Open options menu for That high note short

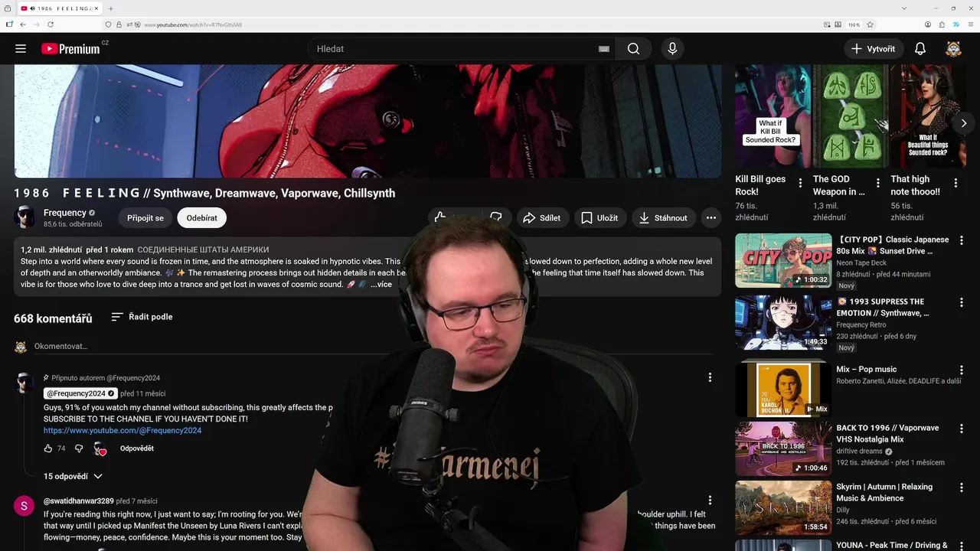955,183
